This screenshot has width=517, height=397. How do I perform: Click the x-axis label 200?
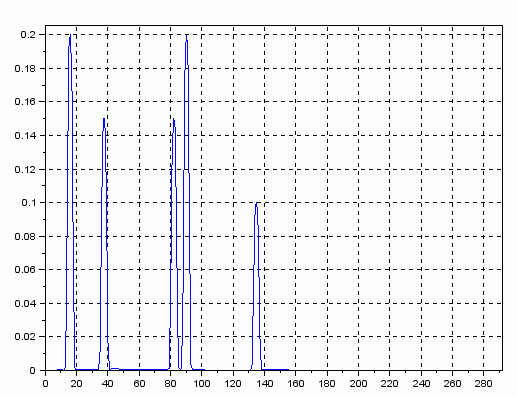point(358,384)
